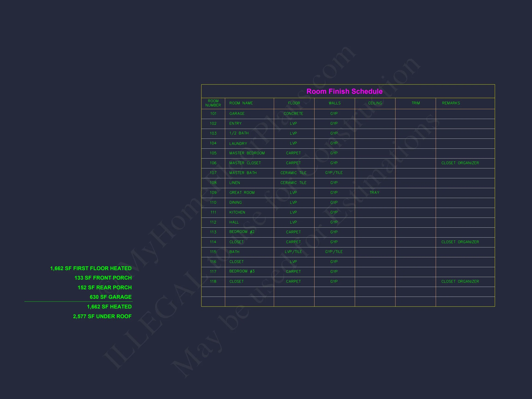Click the WALLS column header
This screenshot has width=532, height=399.
335,103
